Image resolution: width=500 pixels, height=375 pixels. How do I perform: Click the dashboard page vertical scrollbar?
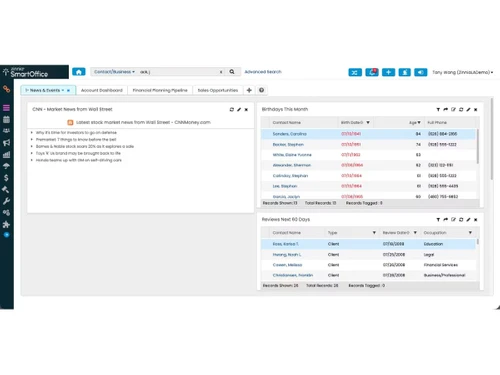[492, 139]
